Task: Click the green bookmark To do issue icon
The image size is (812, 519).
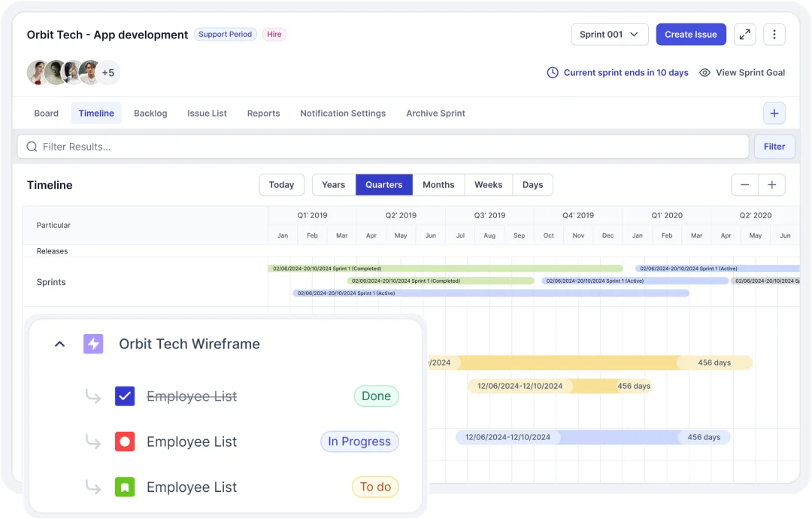Action: pyautogui.click(x=125, y=487)
